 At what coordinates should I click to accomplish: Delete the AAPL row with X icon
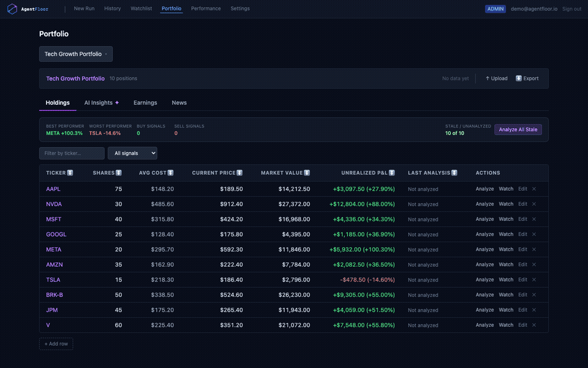pos(534,189)
